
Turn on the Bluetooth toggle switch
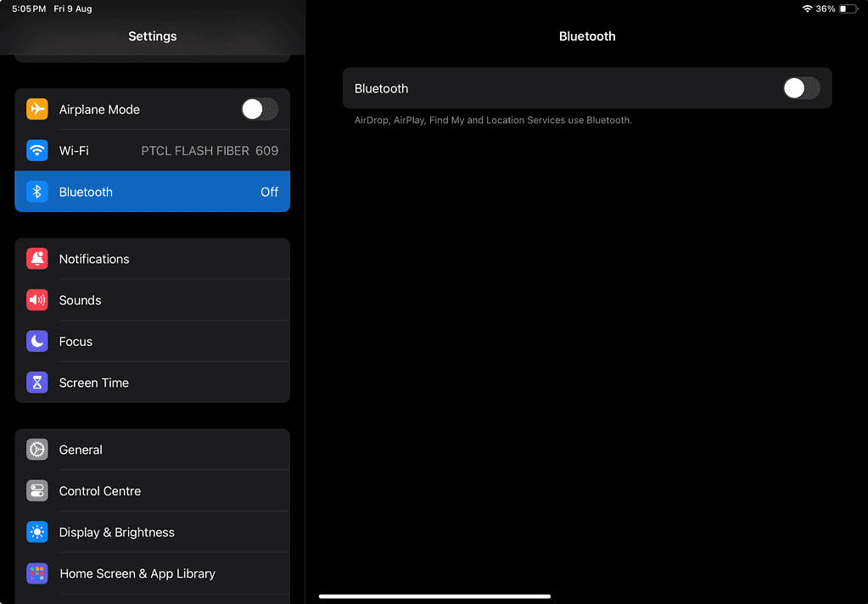pos(801,88)
